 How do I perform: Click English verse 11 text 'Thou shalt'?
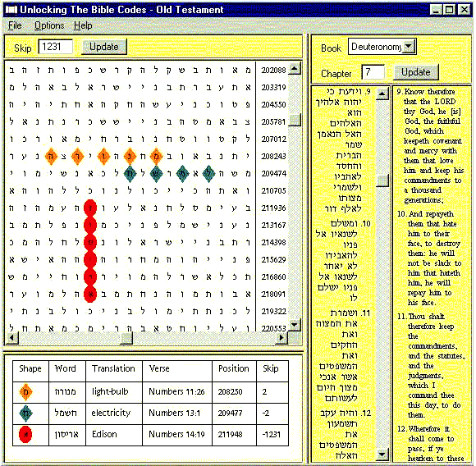point(426,317)
